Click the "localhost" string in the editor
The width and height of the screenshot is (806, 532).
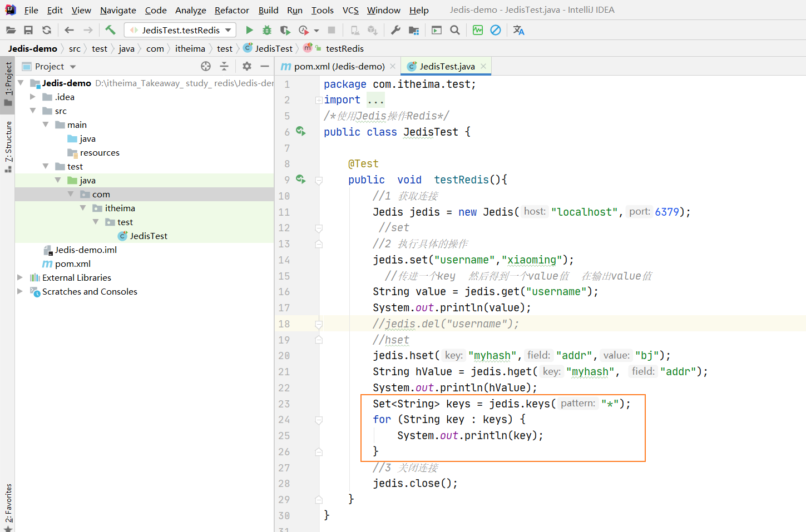(584, 212)
